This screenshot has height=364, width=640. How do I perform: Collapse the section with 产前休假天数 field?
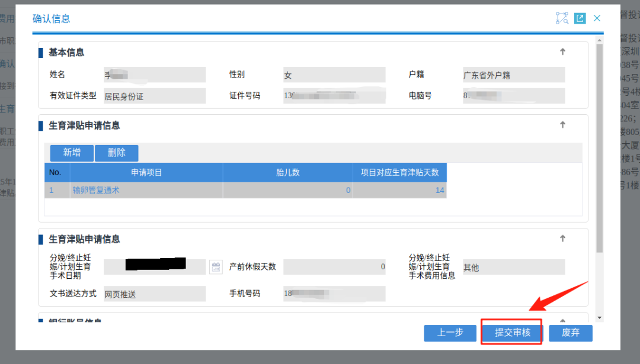pyautogui.click(x=562, y=239)
